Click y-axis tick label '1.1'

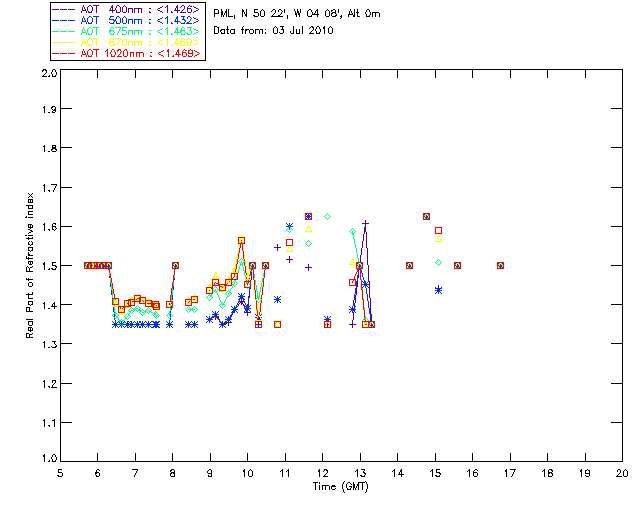49,423
